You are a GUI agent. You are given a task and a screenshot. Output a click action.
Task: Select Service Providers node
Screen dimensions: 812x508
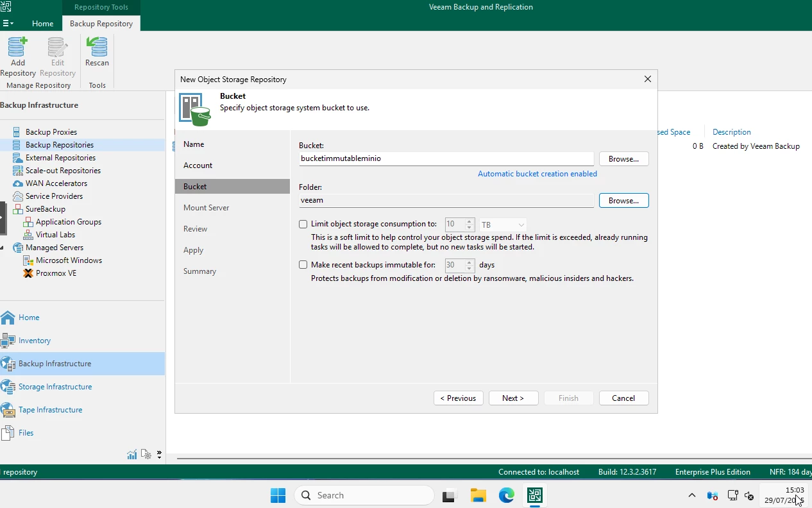tap(54, 196)
